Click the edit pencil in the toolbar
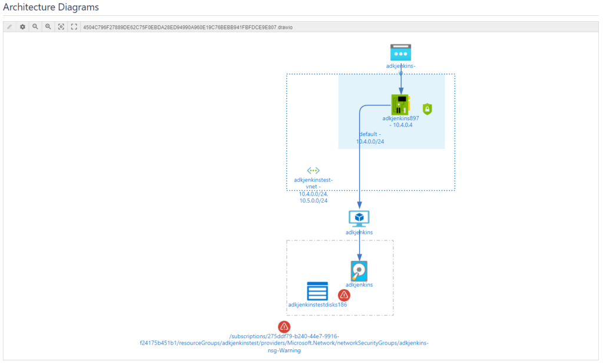Screen dimensions: 603x364 (x=9, y=27)
